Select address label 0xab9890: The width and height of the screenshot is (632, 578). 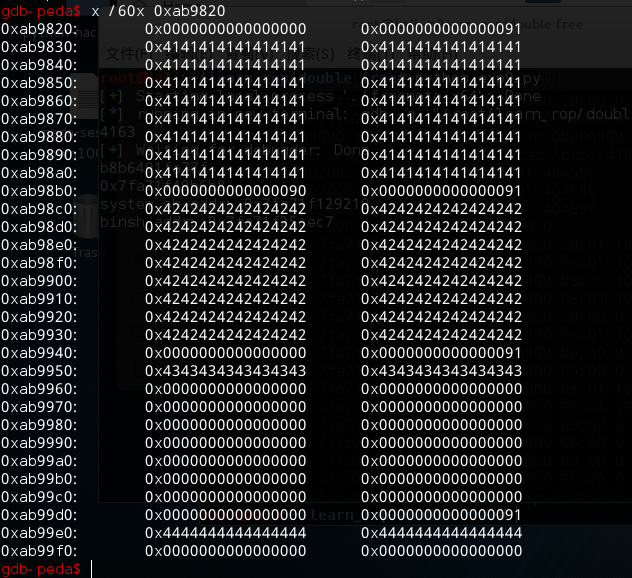pos(39,155)
